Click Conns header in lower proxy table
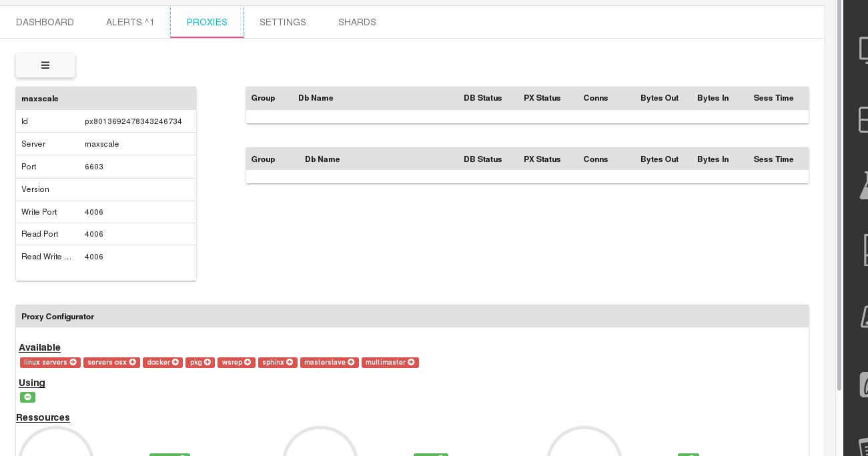Viewport: 868px width, 456px height. 596,159
